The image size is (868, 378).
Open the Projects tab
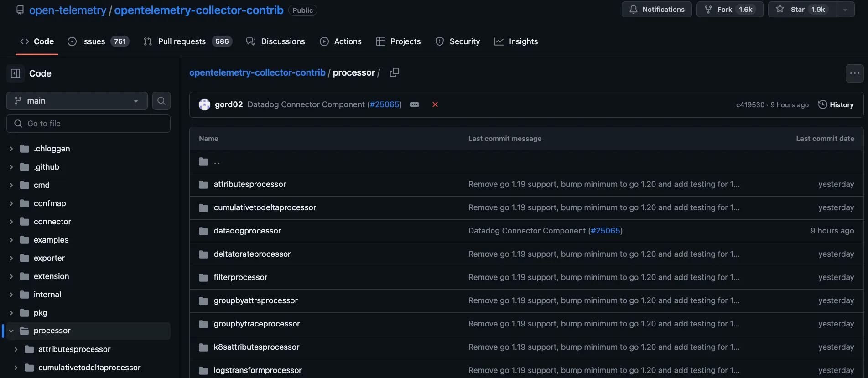tap(398, 41)
